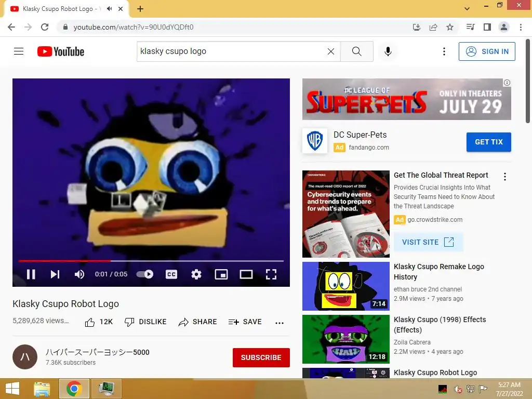Screen dimensions: 532x399
Task: Open media controls in Chrome toolbar
Action: click(x=470, y=27)
